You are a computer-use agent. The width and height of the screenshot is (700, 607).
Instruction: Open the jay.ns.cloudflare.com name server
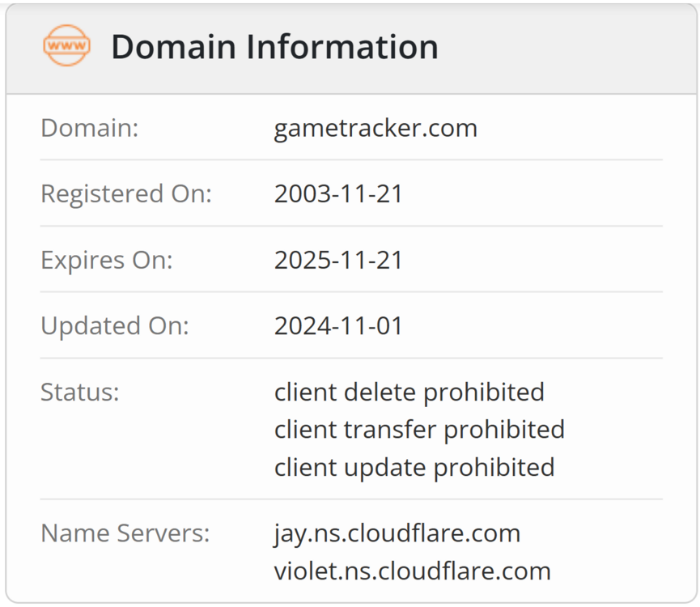pyautogui.click(x=397, y=533)
